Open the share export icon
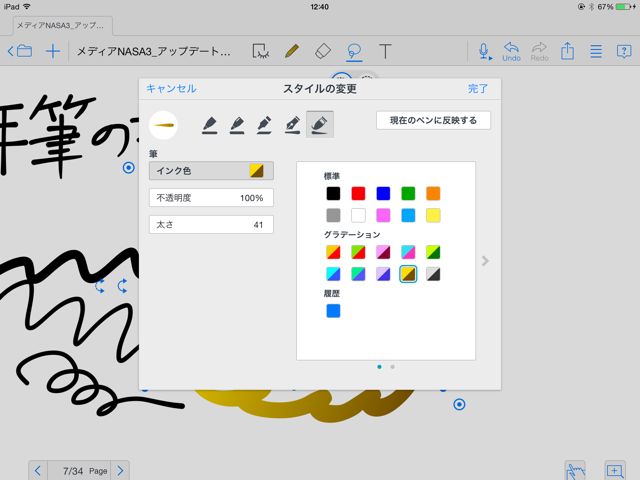This screenshot has width=640, height=480. pos(567,51)
